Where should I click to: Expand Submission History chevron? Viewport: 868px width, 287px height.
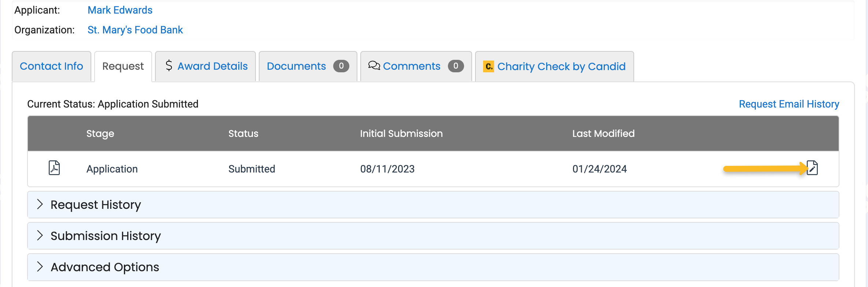point(40,236)
